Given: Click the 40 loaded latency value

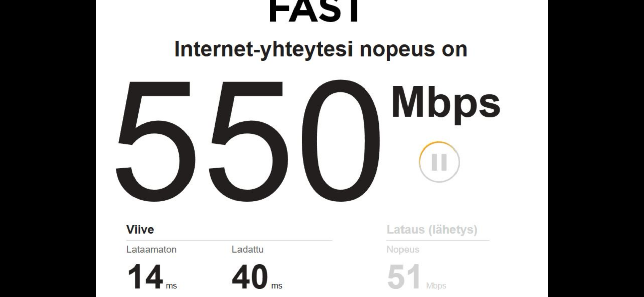Looking at the screenshot, I should point(250,277).
